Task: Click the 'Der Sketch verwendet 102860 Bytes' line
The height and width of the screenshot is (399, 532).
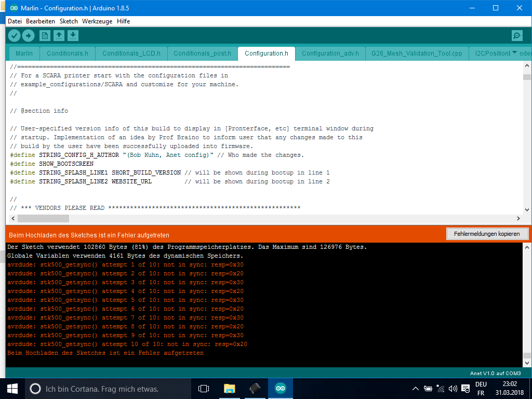Action: click(187, 247)
